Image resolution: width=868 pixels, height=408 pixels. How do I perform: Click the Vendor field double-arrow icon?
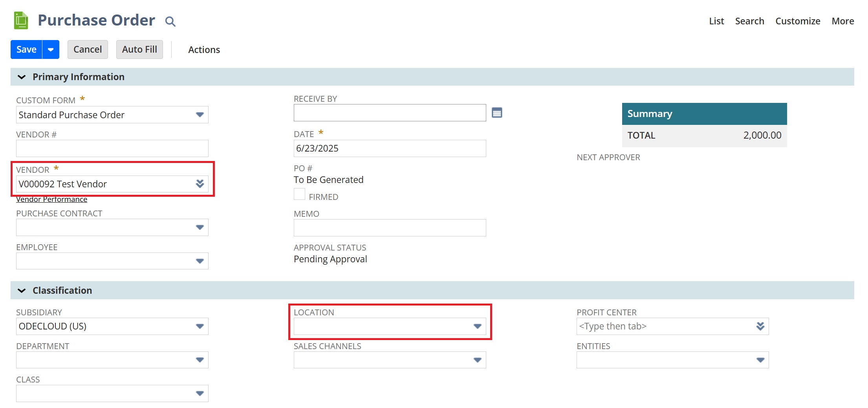coord(200,184)
